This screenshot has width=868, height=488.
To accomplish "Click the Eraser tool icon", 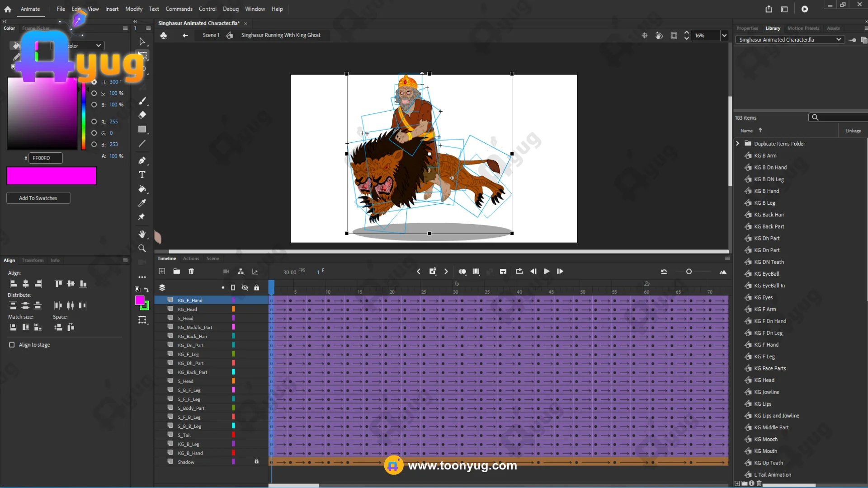I will pos(142,115).
